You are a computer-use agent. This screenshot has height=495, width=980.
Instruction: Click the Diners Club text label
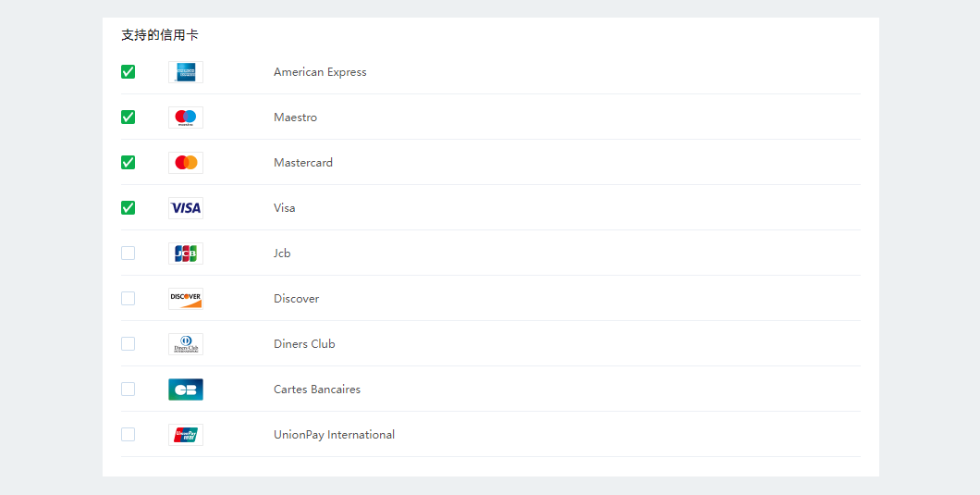(x=304, y=344)
